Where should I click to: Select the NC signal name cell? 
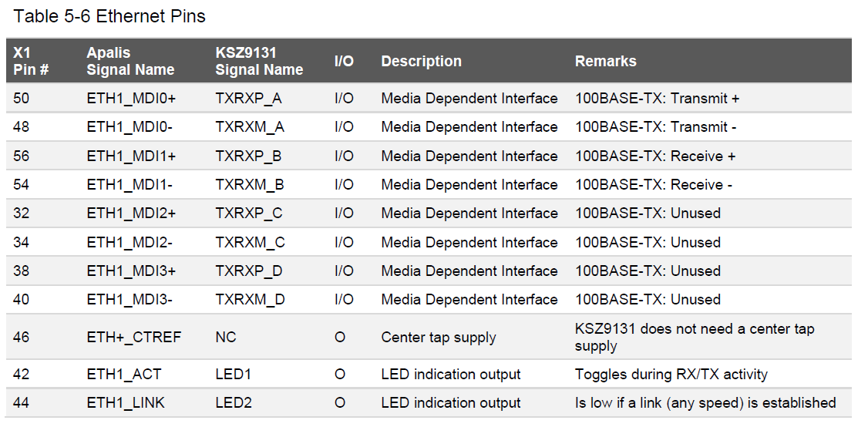(x=226, y=338)
